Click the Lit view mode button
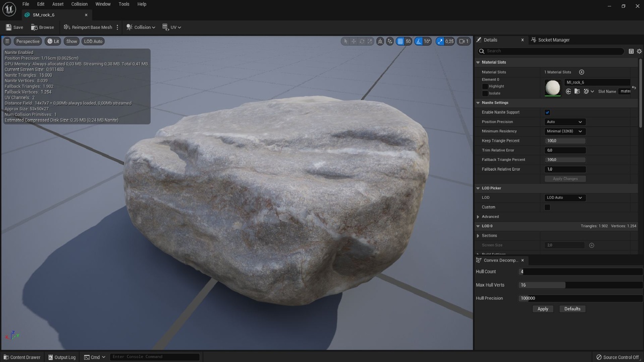644x362 pixels. [x=53, y=41]
